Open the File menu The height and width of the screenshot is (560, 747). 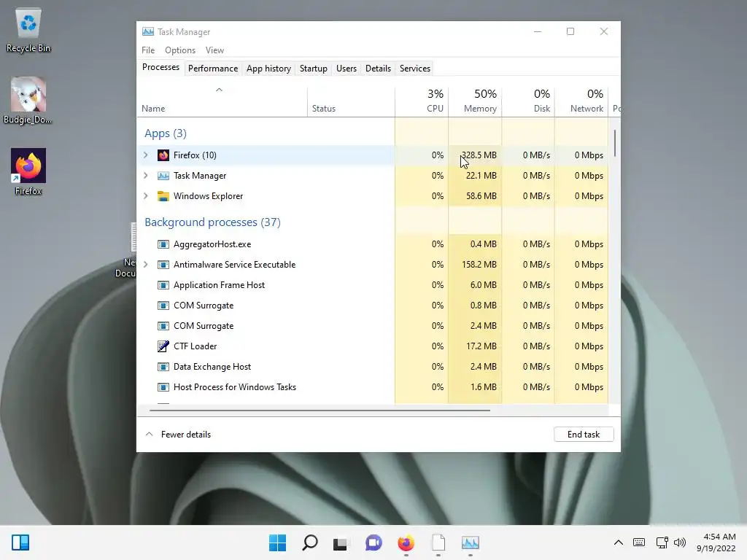point(148,50)
